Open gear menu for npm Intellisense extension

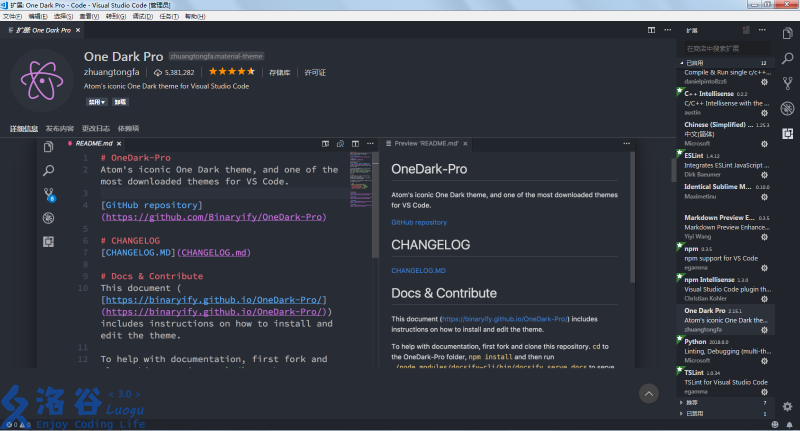764,299
